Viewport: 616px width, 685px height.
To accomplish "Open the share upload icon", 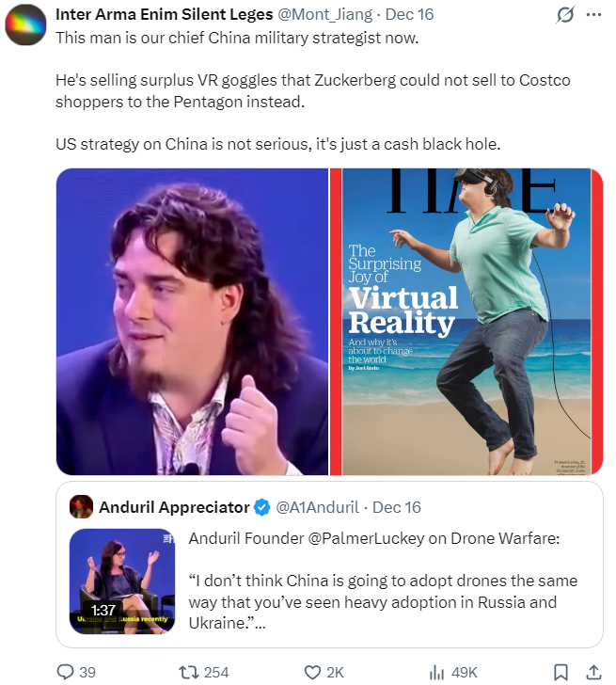I will coord(593,672).
